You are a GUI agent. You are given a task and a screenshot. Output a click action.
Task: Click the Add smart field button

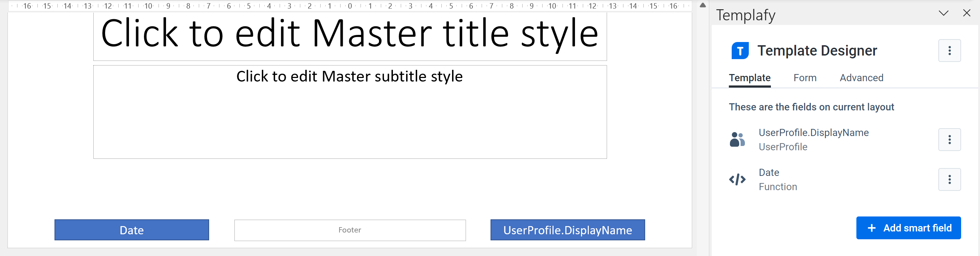coord(908,228)
